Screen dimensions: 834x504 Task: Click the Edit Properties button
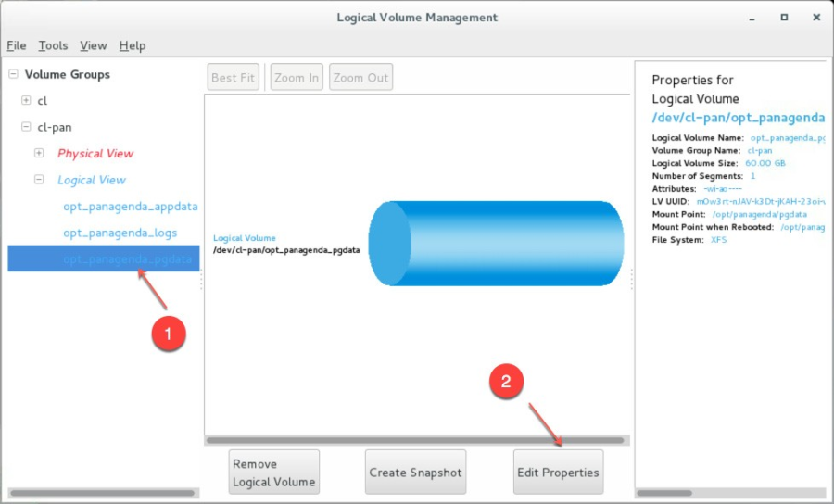[558, 472]
